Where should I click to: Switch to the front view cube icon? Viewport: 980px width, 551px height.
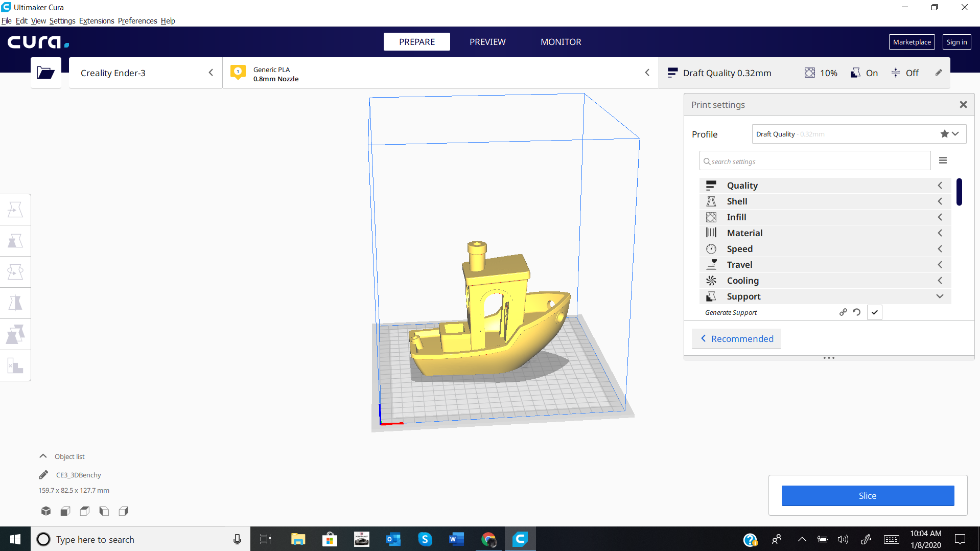tap(65, 511)
